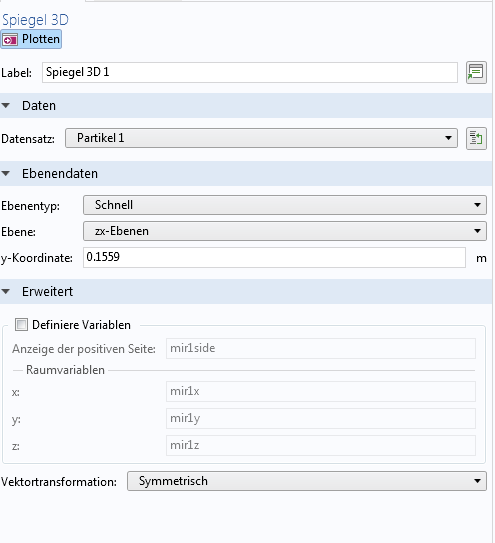Click the Anzeige der positiven Seite field
The height and width of the screenshot is (543, 495).
click(320, 348)
